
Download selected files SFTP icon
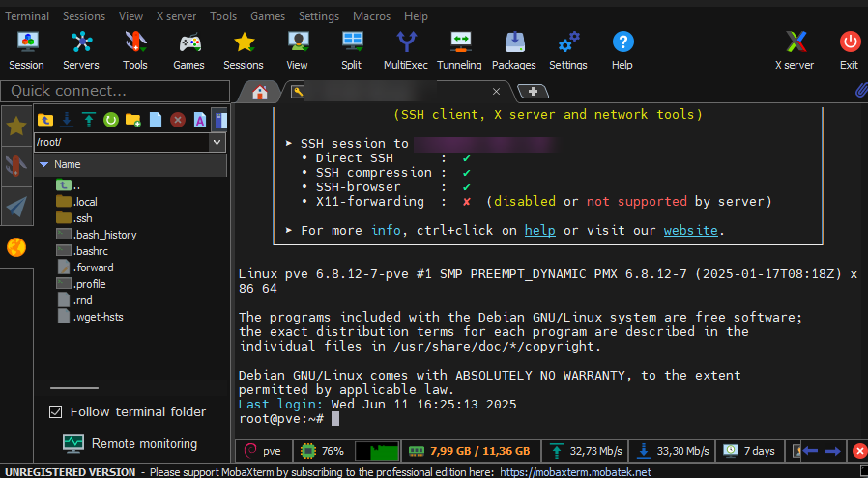[67, 120]
